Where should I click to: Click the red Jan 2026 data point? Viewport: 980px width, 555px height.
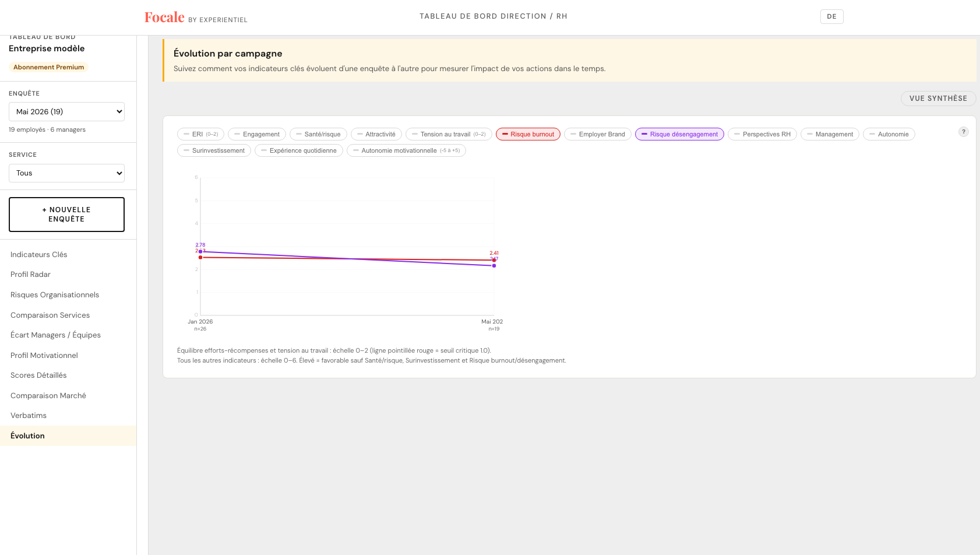[x=200, y=257]
